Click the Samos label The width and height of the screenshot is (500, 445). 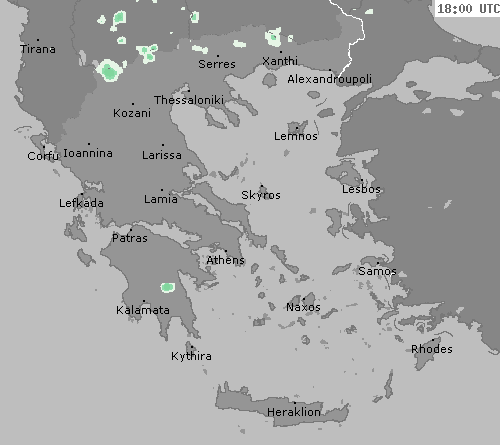[x=377, y=271]
